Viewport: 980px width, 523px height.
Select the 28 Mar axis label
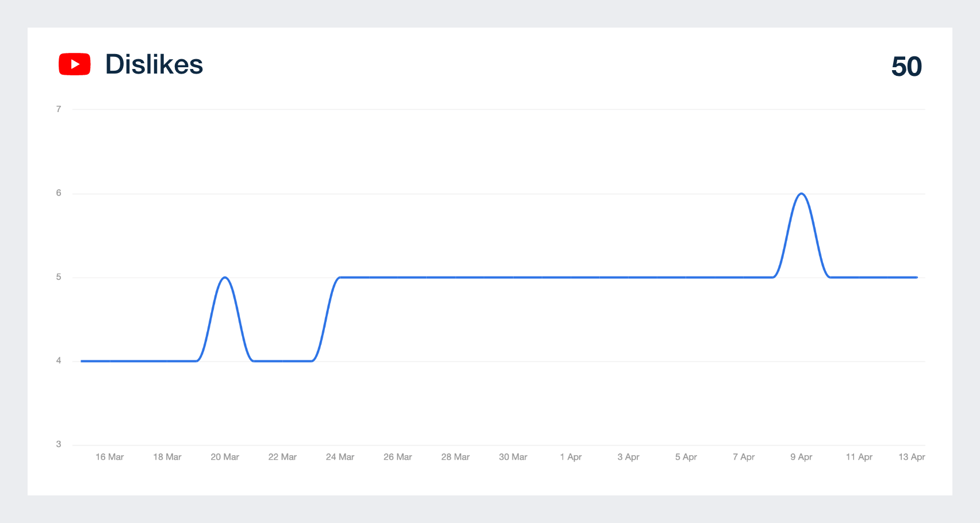tap(455, 457)
